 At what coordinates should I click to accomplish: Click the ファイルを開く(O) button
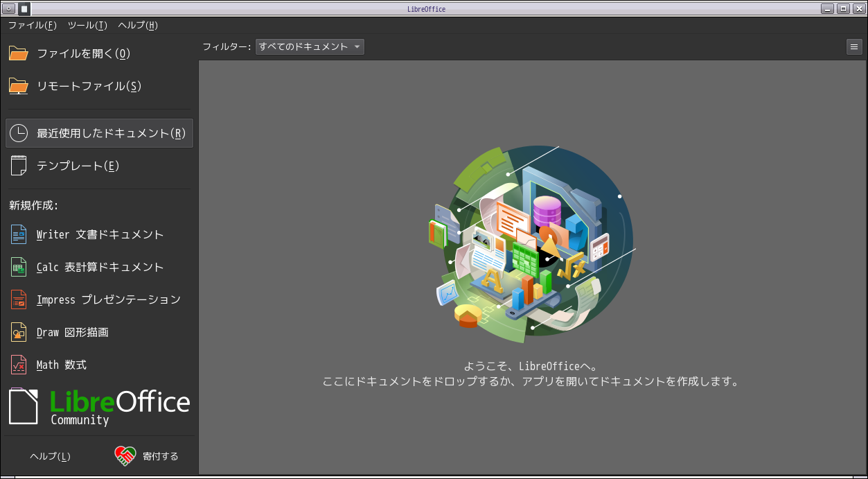click(99, 53)
